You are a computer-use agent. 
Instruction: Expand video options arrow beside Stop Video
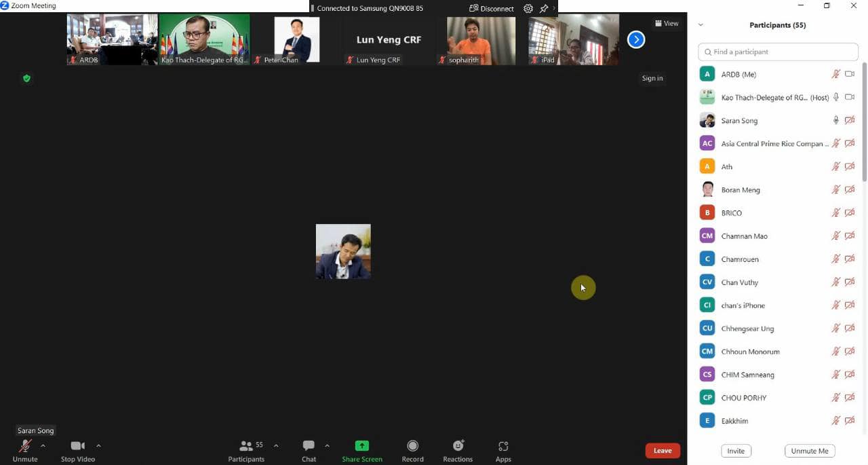point(99,446)
